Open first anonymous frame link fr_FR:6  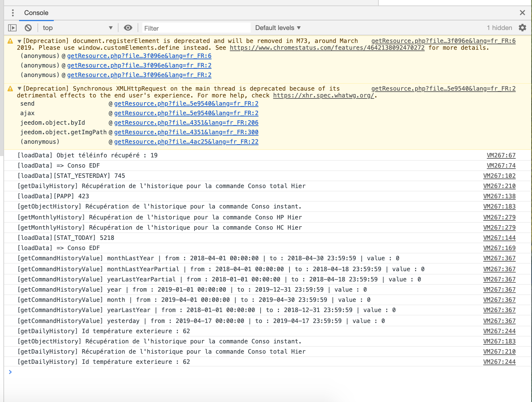[139, 56]
